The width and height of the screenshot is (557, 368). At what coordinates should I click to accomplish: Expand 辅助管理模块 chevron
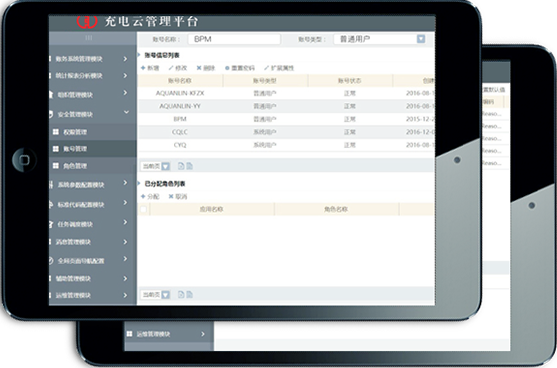[x=125, y=278]
